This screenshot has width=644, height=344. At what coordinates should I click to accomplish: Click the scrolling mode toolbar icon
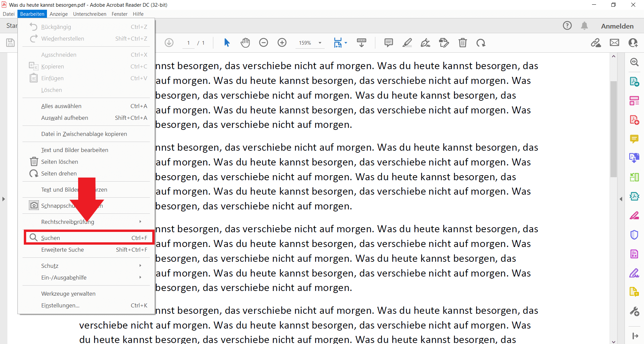click(362, 43)
